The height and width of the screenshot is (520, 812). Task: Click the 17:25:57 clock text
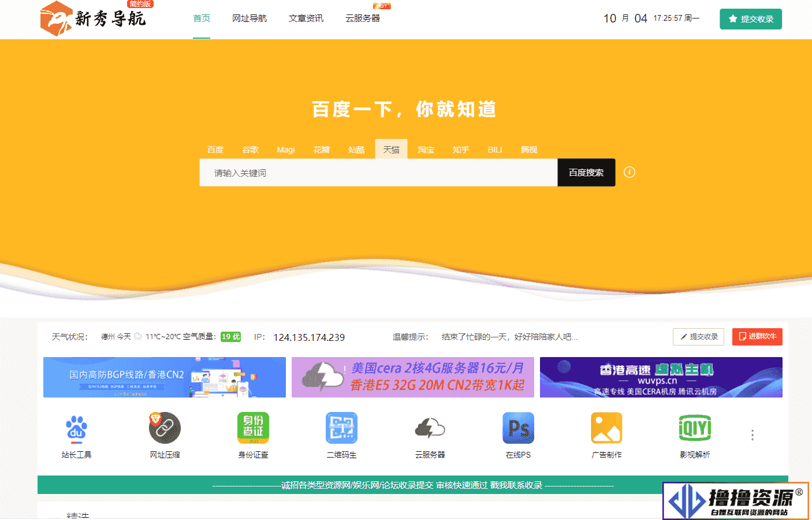[668, 18]
